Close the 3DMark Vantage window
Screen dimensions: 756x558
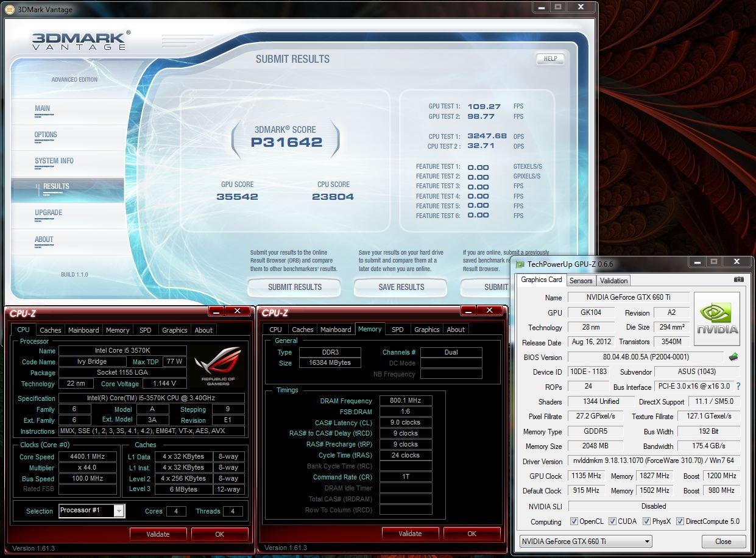pos(581,7)
